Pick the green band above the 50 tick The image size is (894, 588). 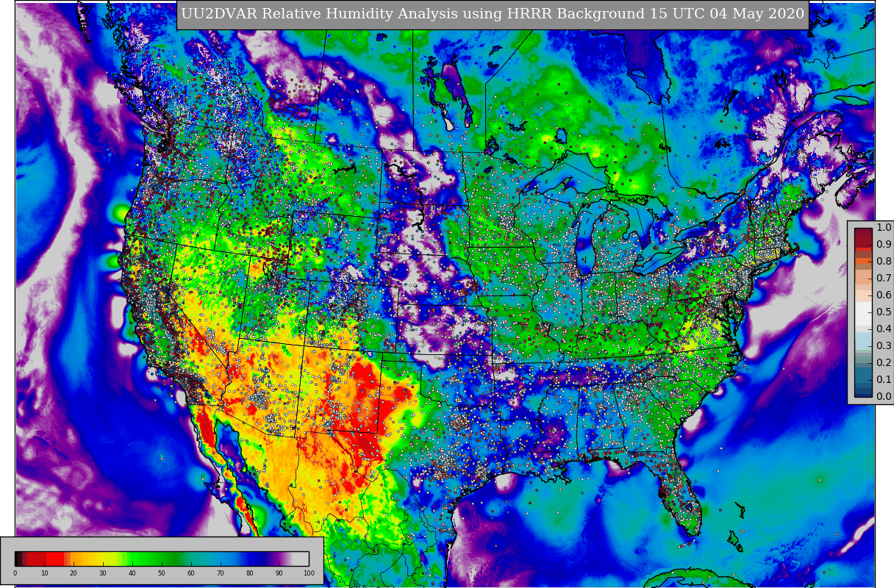coord(162,559)
